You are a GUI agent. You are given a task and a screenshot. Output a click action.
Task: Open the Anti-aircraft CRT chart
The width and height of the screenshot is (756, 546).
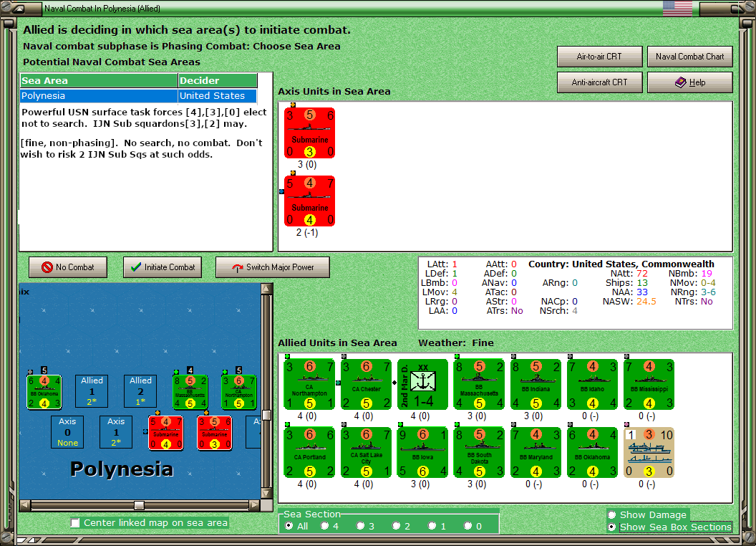(x=600, y=82)
